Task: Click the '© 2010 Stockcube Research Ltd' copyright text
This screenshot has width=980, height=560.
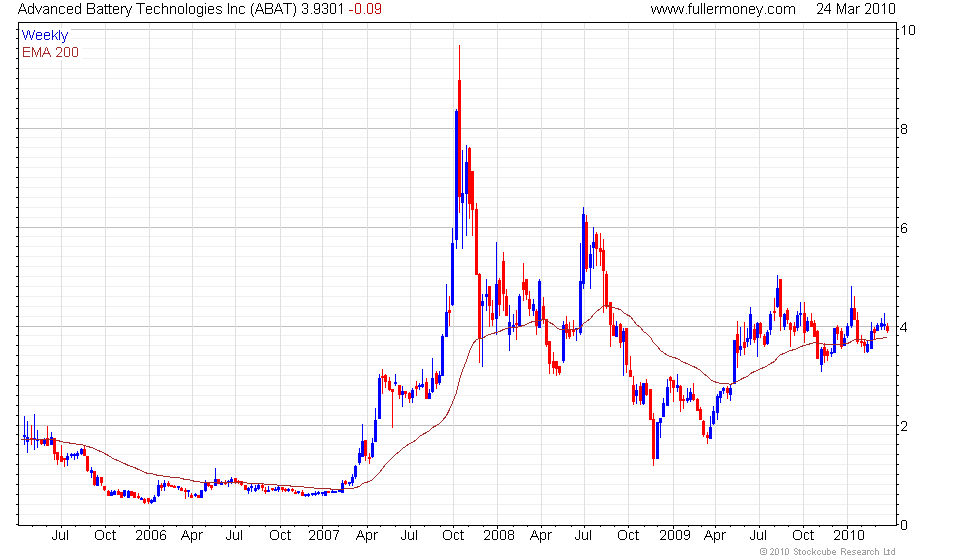Action: [x=828, y=552]
